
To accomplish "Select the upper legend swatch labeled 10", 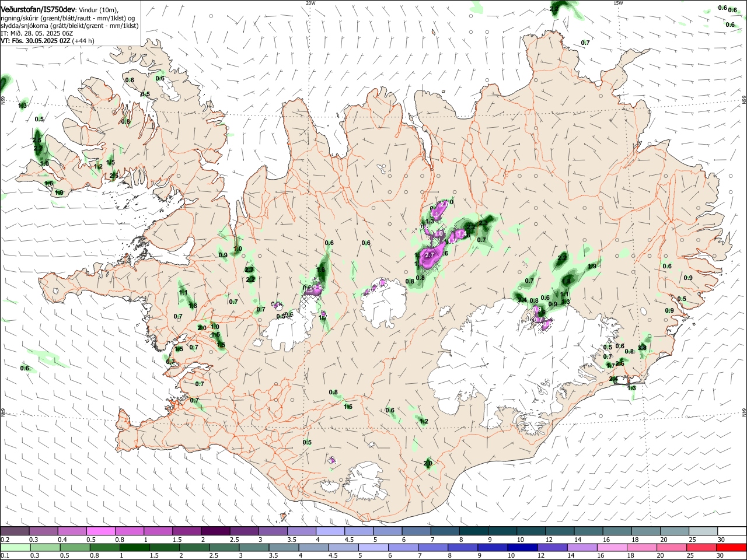I will tap(532, 531).
